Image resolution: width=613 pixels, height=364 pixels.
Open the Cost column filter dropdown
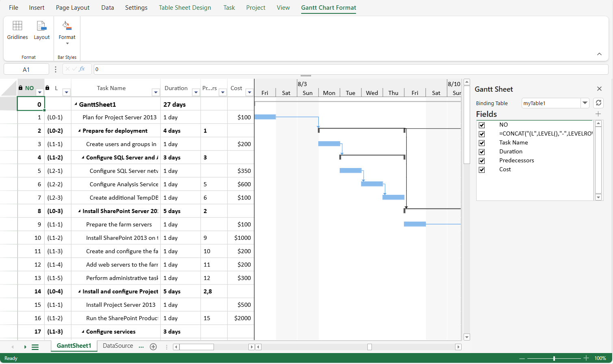pos(249,92)
